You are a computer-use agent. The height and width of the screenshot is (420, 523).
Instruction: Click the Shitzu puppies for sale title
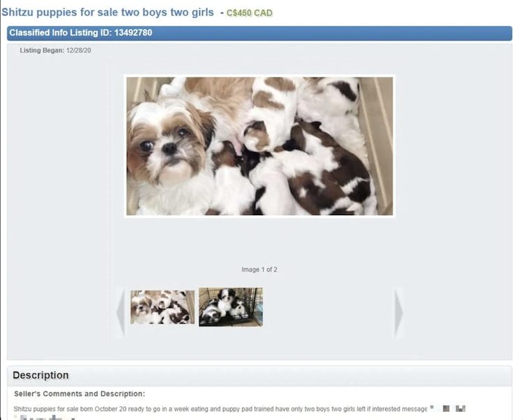pos(107,13)
